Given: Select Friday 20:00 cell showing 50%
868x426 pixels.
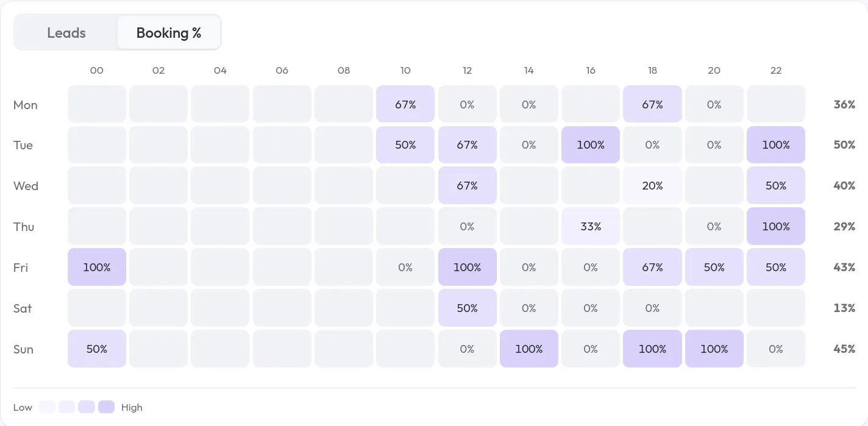Looking at the screenshot, I should tap(714, 267).
